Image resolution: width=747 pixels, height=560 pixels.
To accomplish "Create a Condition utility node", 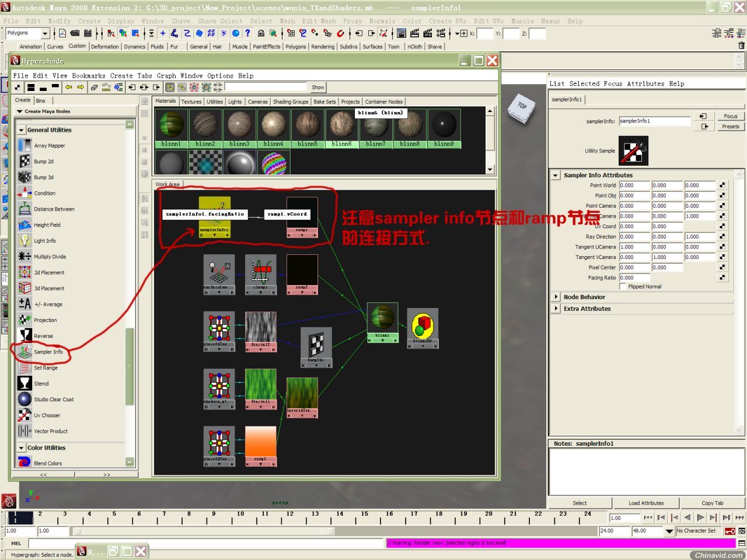I will coord(37,193).
